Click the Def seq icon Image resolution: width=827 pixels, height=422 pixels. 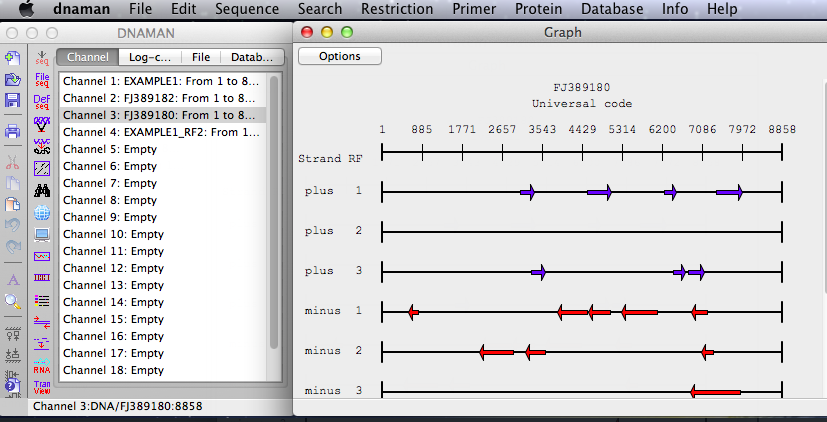(x=42, y=102)
